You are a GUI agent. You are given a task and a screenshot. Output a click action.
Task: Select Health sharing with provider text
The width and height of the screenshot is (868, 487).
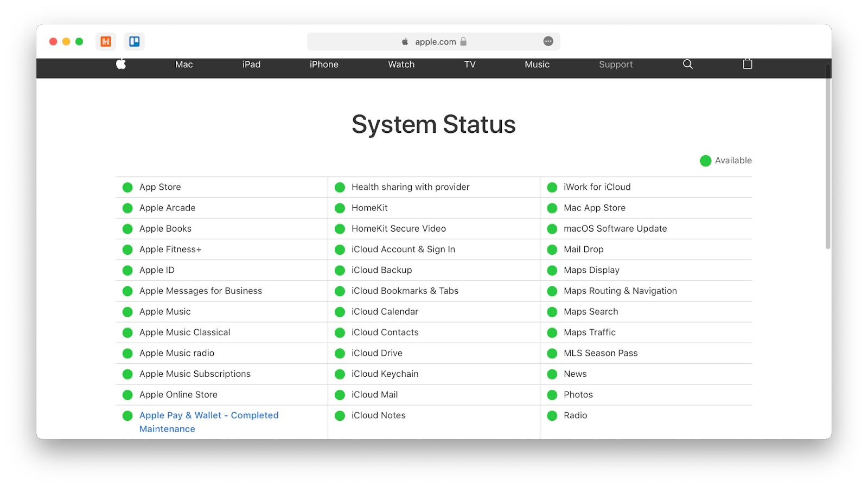(x=411, y=187)
